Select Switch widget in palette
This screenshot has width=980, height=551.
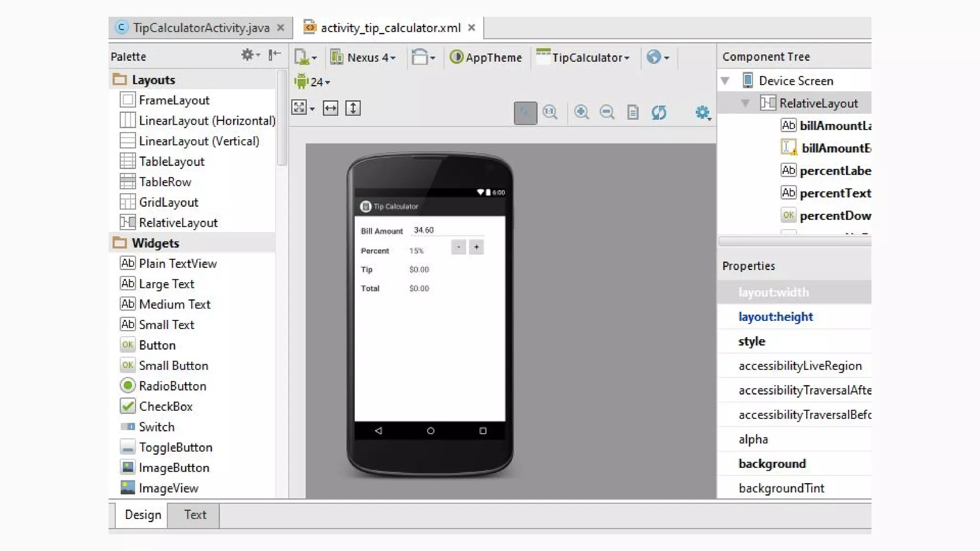click(156, 427)
